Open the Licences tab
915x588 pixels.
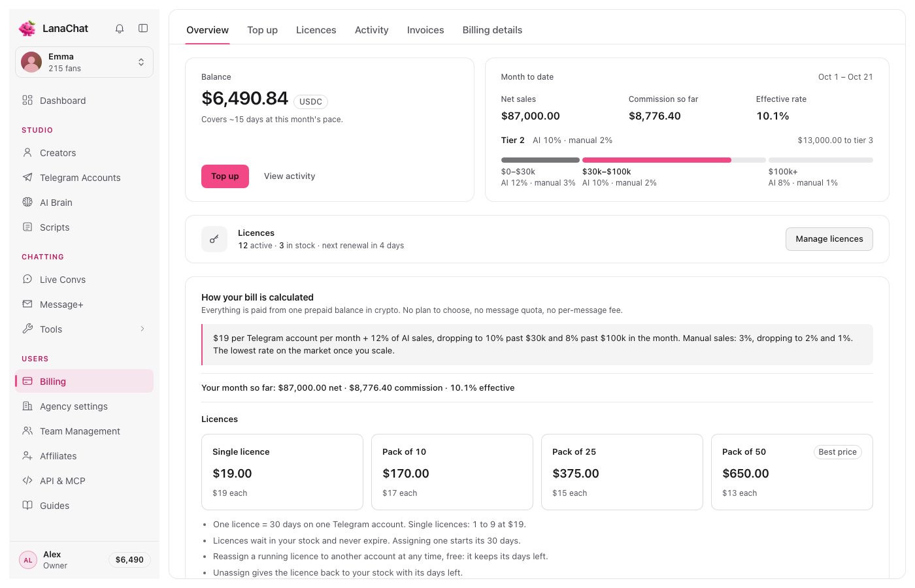click(316, 30)
